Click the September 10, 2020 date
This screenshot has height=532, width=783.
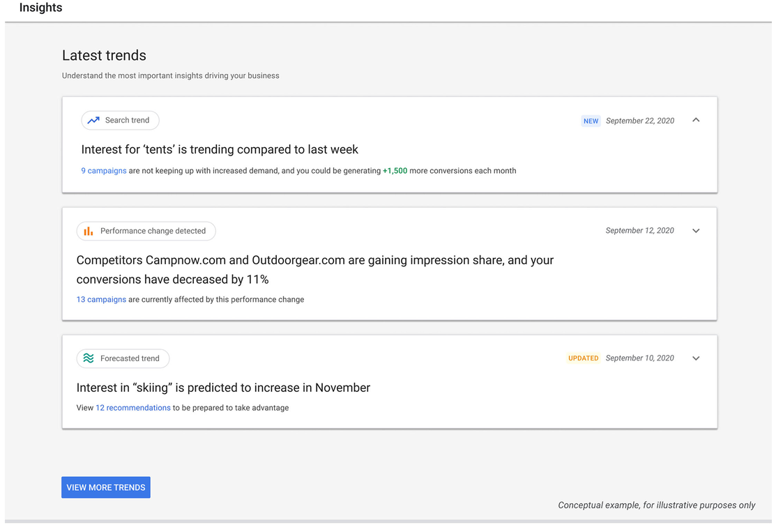[x=640, y=358]
